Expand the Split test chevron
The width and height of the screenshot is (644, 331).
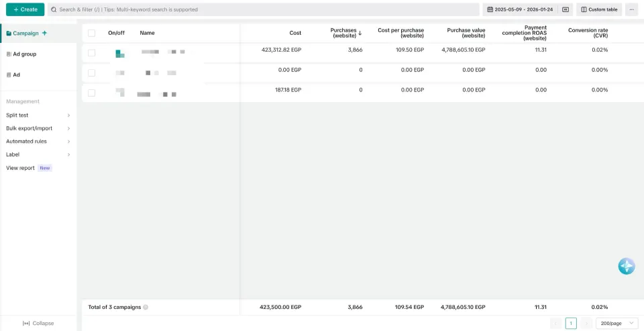(68, 115)
